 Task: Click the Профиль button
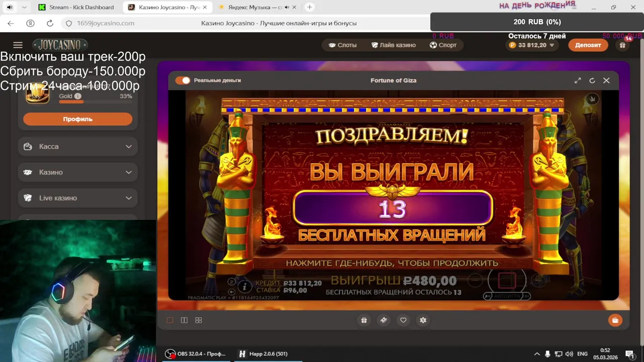tap(77, 119)
